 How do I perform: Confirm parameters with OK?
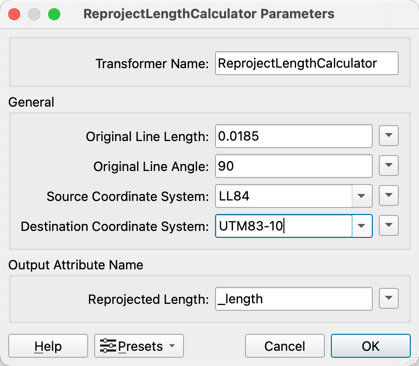(x=371, y=346)
